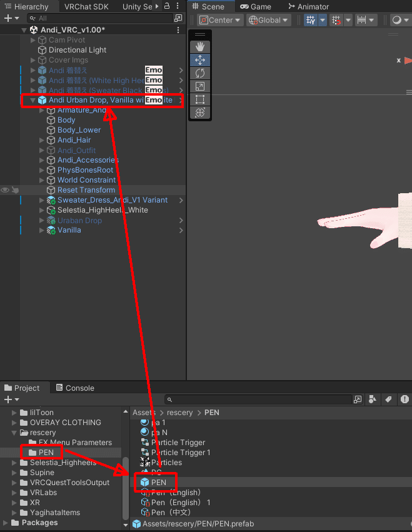Expand the lilToon folder

14,413
